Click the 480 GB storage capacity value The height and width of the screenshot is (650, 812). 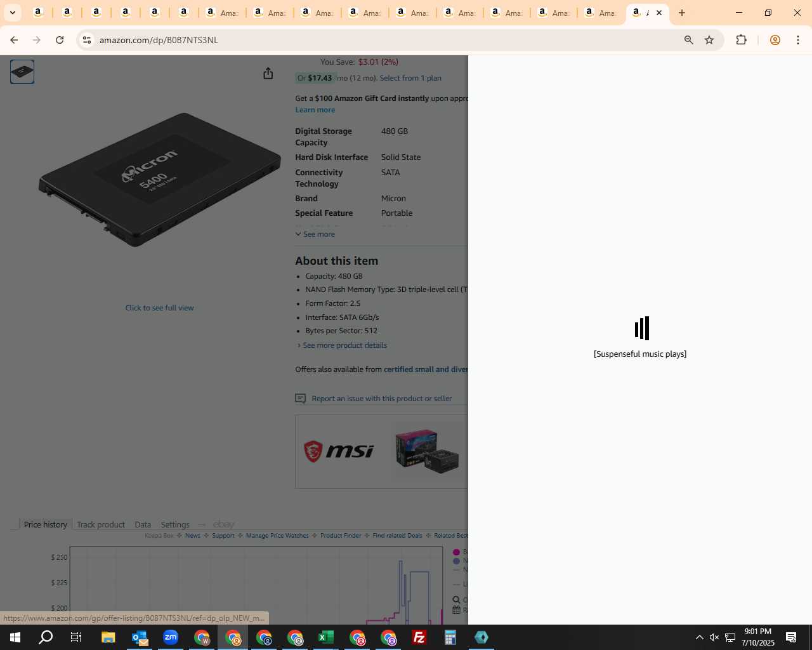tap(395, 131)
